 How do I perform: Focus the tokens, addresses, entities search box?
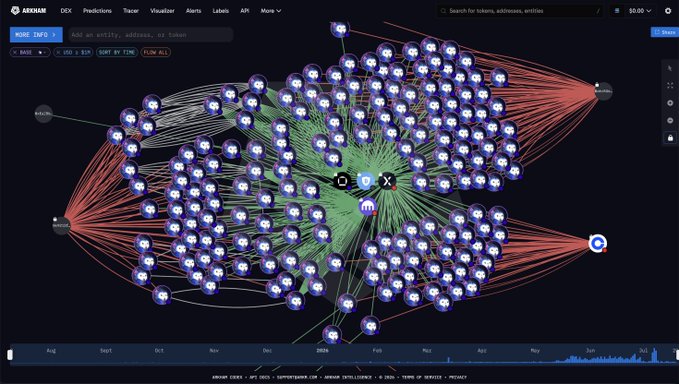click(x=520, y=11)
